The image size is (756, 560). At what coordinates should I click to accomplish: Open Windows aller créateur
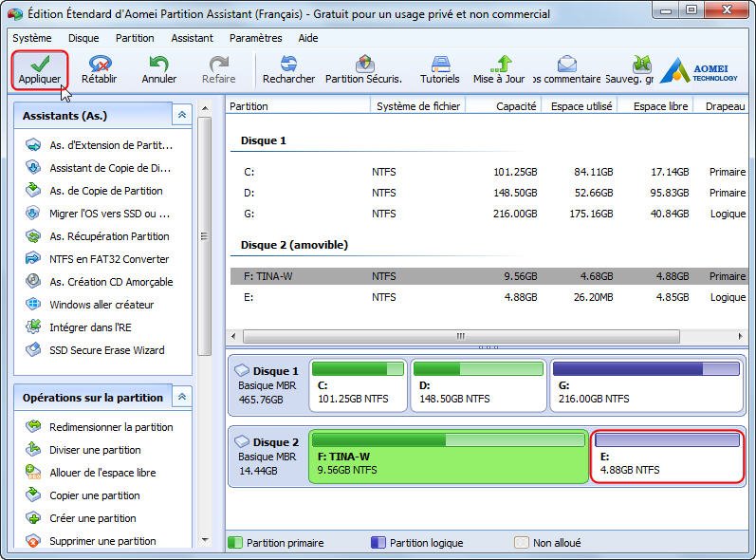(90, 305)
